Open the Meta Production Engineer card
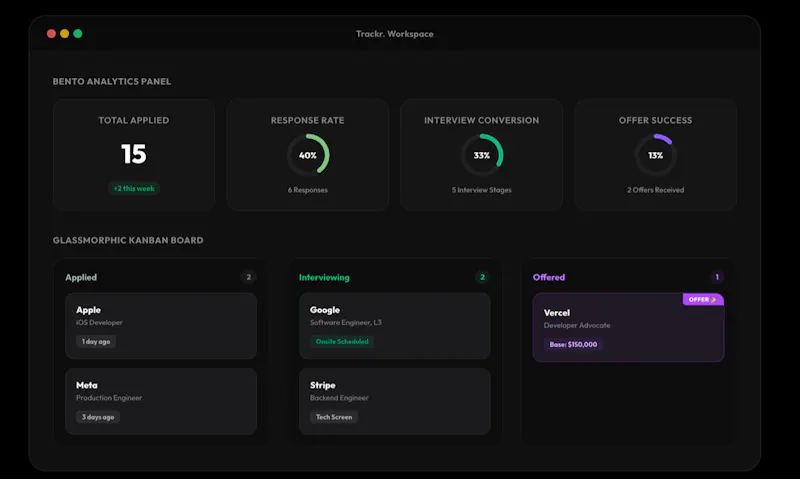 (161, 401)
